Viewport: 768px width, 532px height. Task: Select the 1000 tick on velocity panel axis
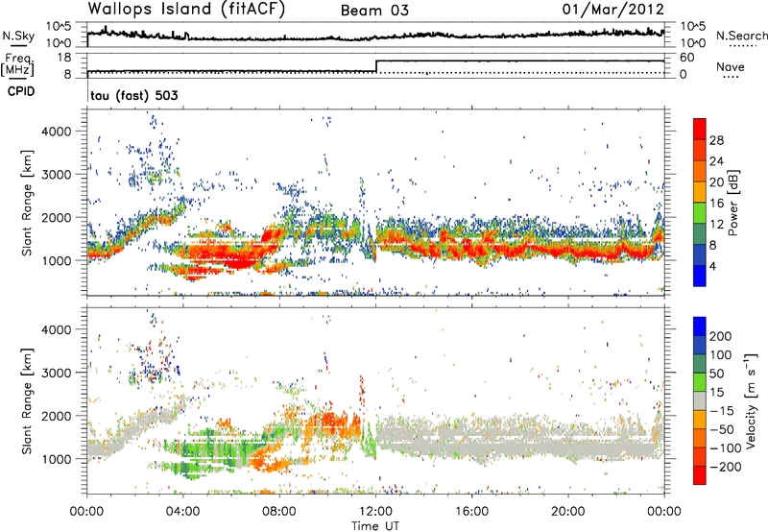(x=56, y=459)
